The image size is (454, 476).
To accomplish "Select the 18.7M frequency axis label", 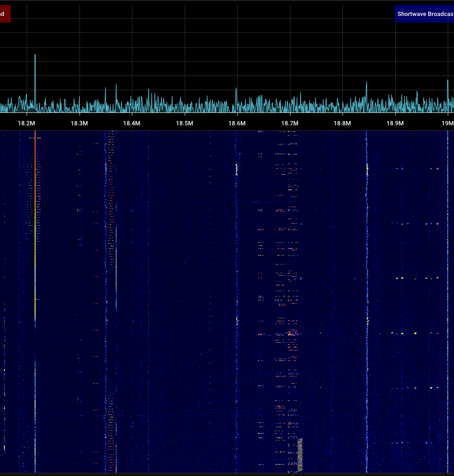I will [x=290, y=123].
